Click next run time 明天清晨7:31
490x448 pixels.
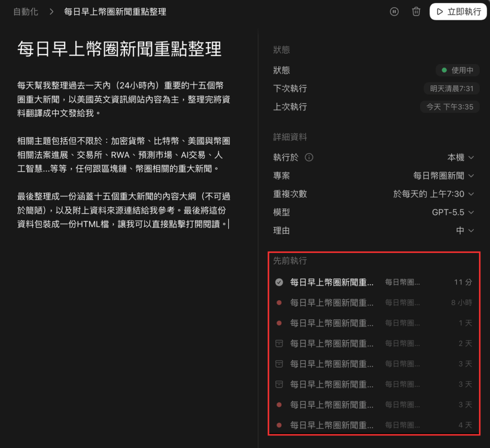[x=452, y=89]
